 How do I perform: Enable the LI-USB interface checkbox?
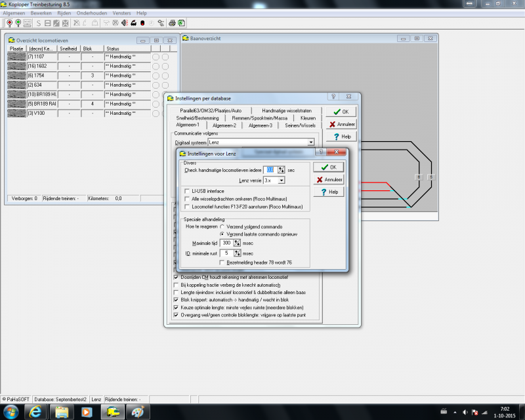(x=187, y=191)
